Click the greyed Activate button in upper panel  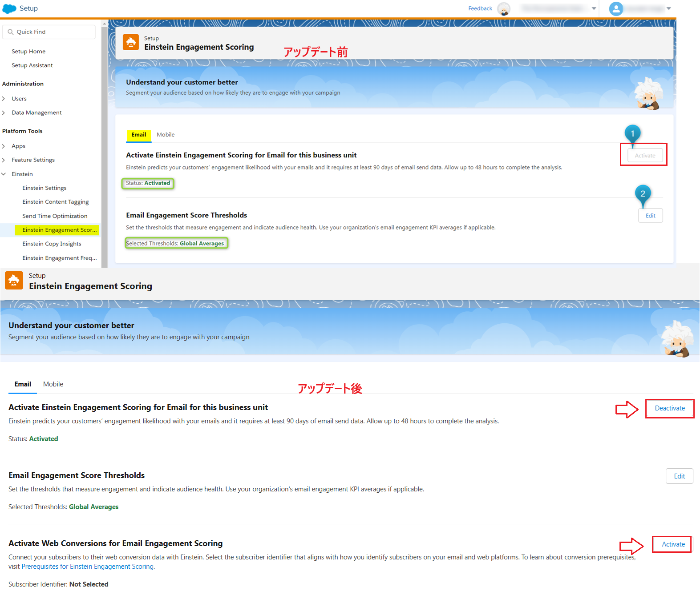click(645, 156)
